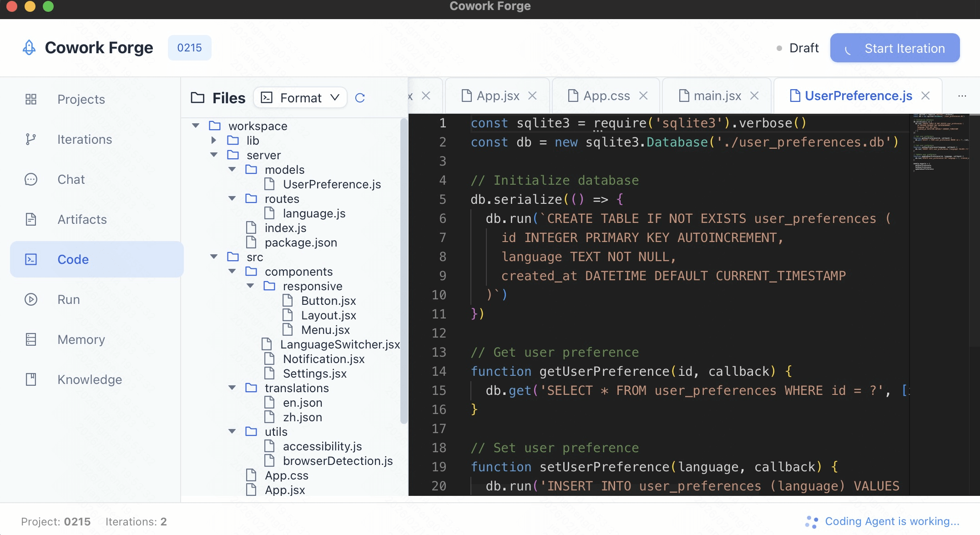Open the Artifacts section

82,219
